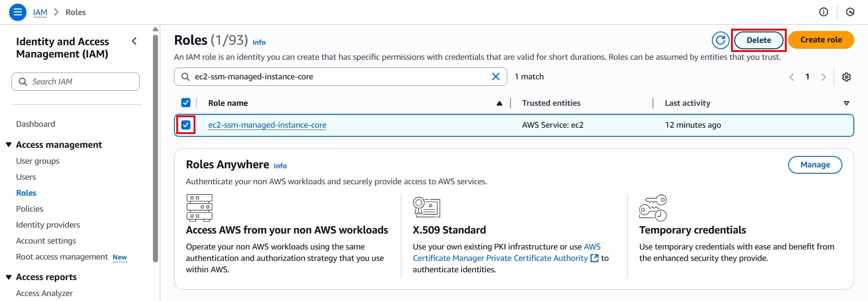The image size is (868, 301).
Task: Click the temporary credentials key icon
Action: pyautogui.click(x=653, y=208)
